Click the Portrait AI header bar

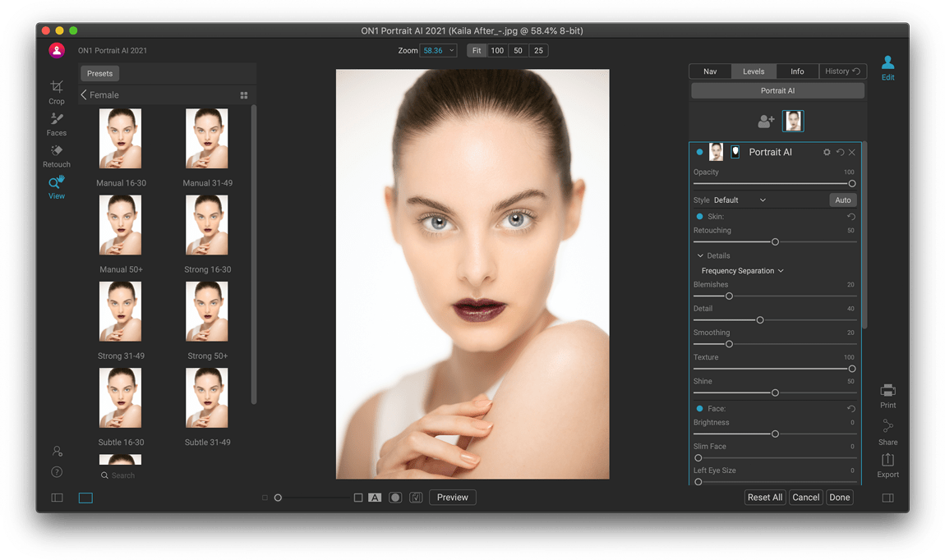(x=777, y=91)
